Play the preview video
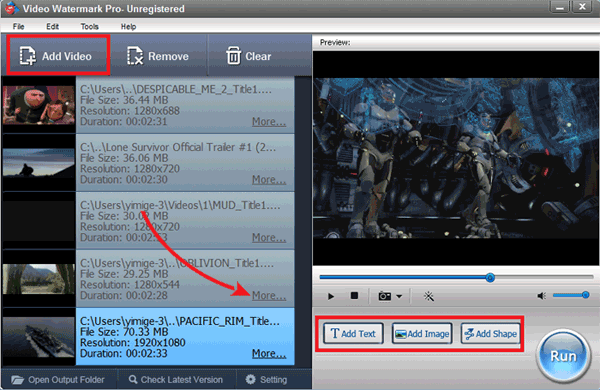Image resolution: width=600 pixels, height=390 pixels. click(331, 296)
